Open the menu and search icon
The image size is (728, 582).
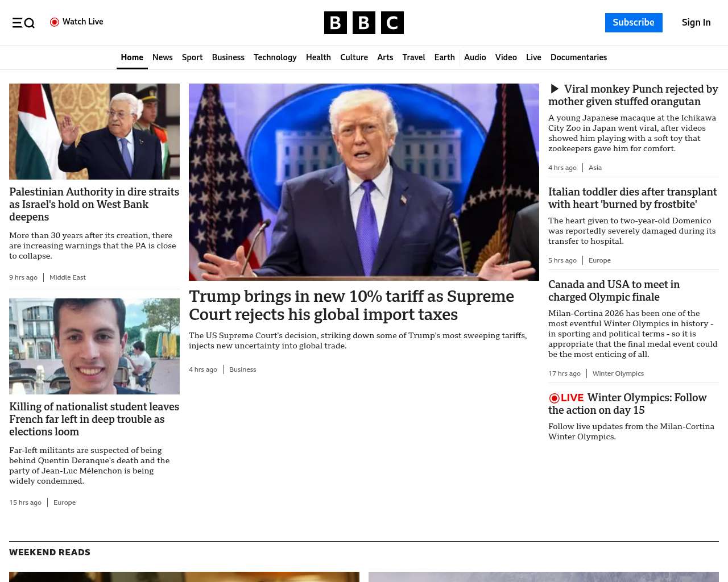(x=23, y=23)
